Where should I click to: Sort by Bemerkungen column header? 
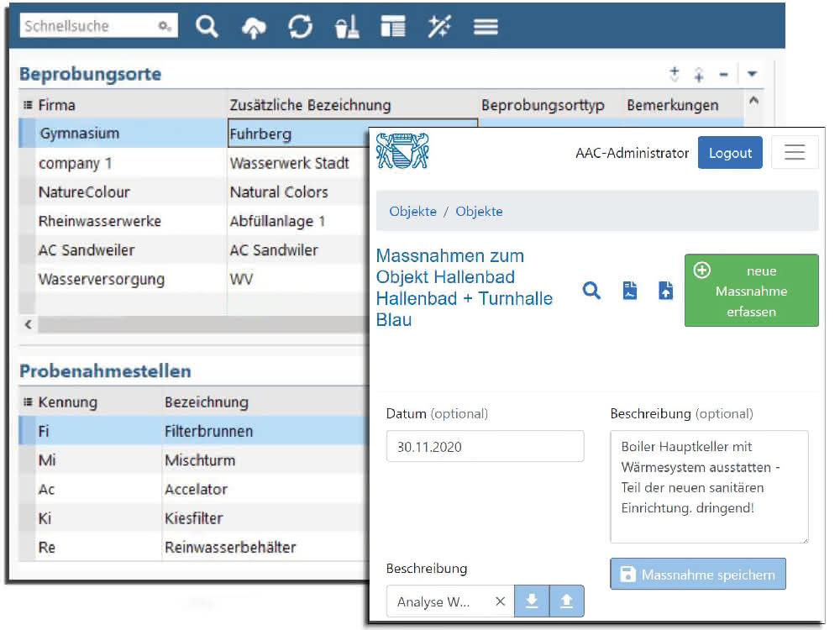[x=672, y=105]
